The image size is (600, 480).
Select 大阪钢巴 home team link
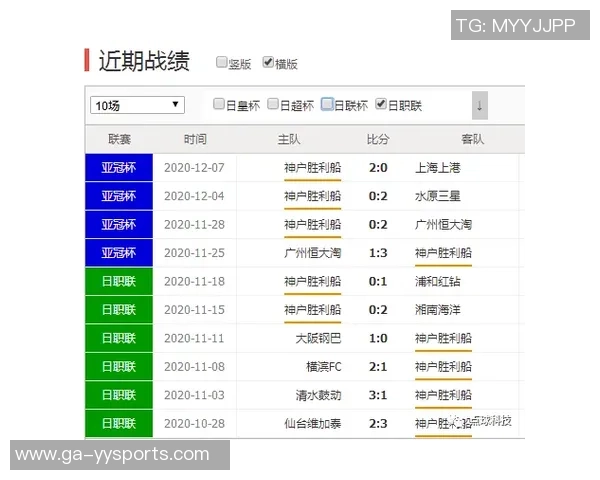click(x=318, y=338)
